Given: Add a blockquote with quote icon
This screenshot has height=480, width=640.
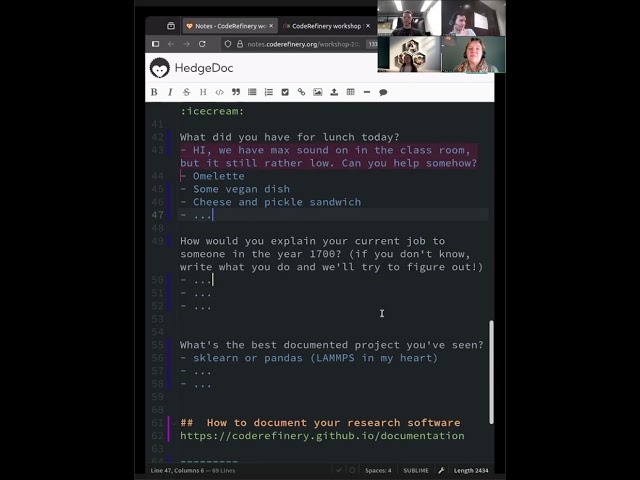Looking at the screenshot, I should (236, 92).
